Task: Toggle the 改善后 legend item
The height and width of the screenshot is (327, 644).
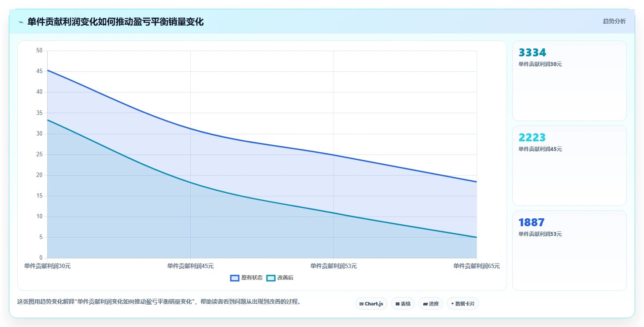Action: click(x=280, y=278)
